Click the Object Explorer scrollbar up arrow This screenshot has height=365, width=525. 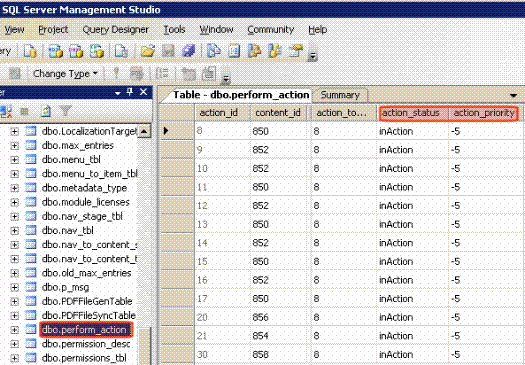144,131
